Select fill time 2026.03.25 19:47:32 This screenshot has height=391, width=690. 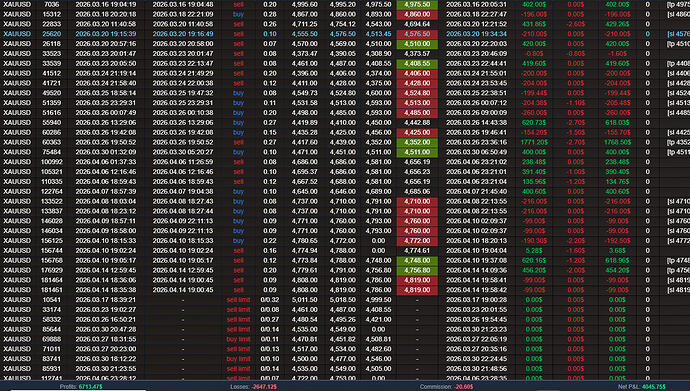click(183, 93)
